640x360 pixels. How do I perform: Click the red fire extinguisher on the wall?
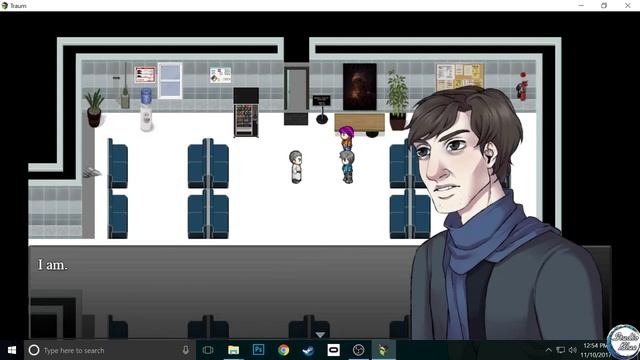[522, 87]
